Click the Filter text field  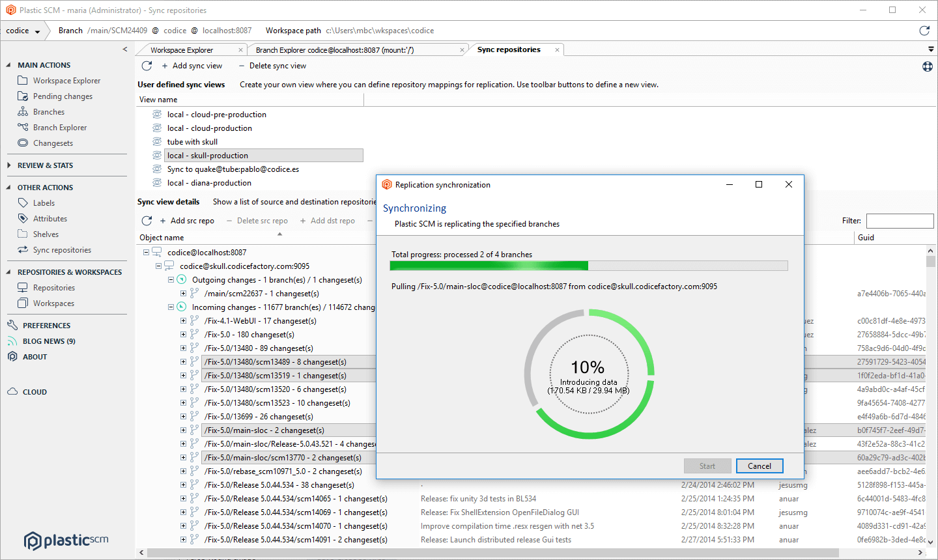point(900,221)
